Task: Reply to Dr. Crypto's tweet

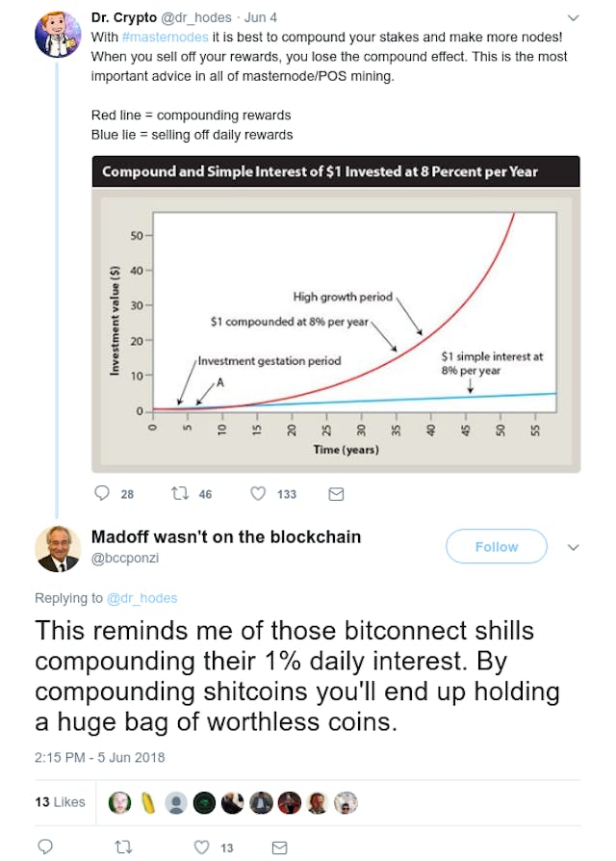Action: point(102,493)
